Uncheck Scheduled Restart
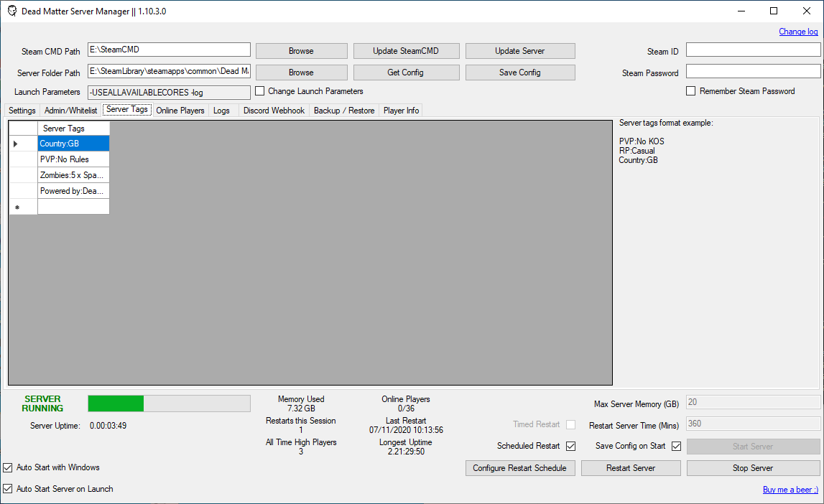Screen dimensions: 824x504 (x=570, y=445)
